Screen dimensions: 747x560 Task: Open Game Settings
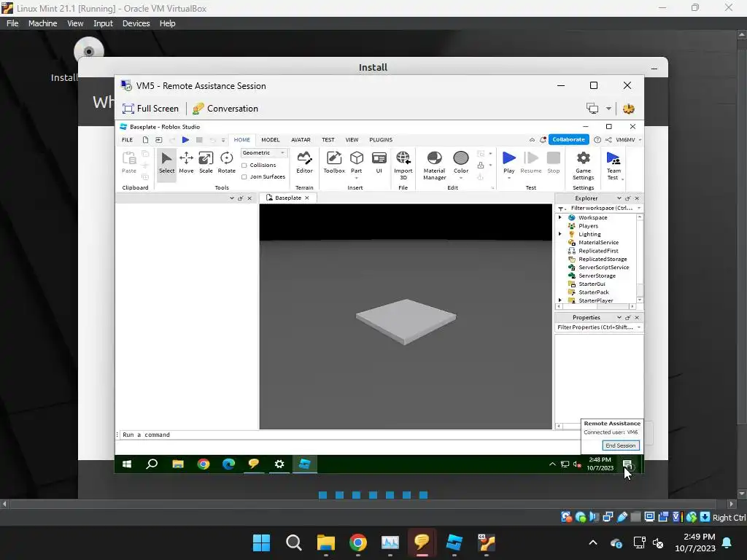[583, 166]
